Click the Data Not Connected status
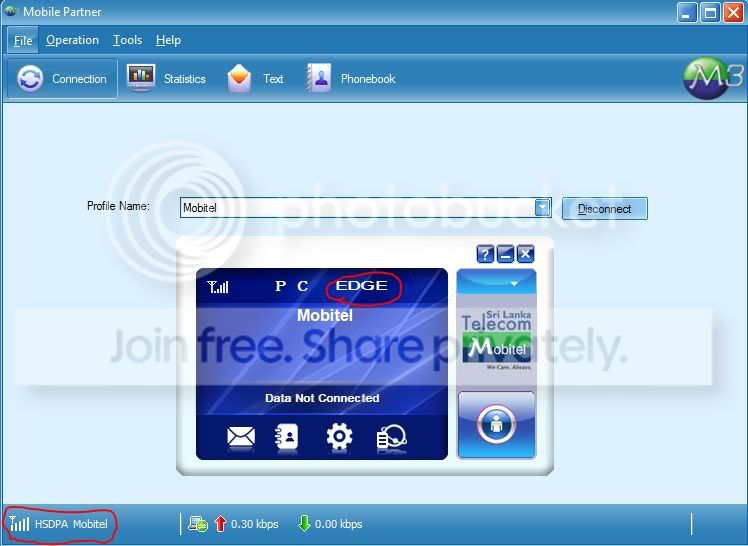 coord(322,398)
